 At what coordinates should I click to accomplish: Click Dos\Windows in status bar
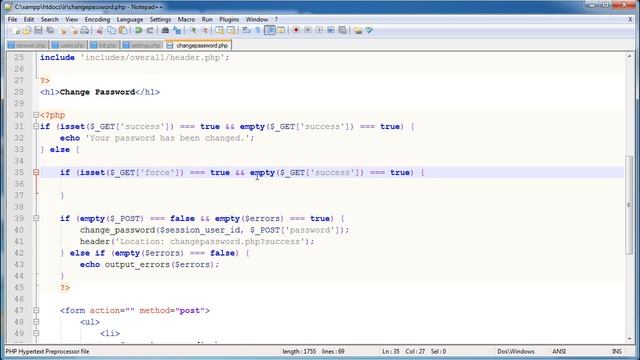coord(516,351)
